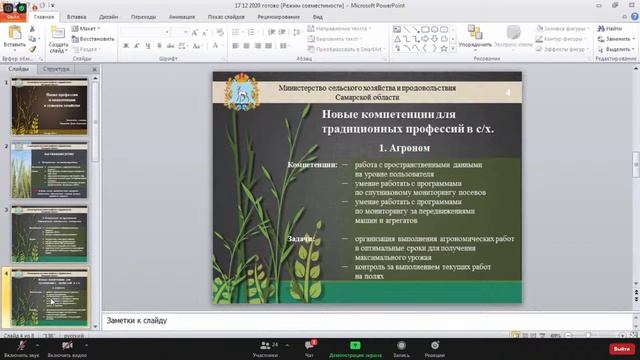Viewport: 640px width, 360px height.
Task: Click the Strikethrough (abc) text icon
Action: (x=170, y=46)
